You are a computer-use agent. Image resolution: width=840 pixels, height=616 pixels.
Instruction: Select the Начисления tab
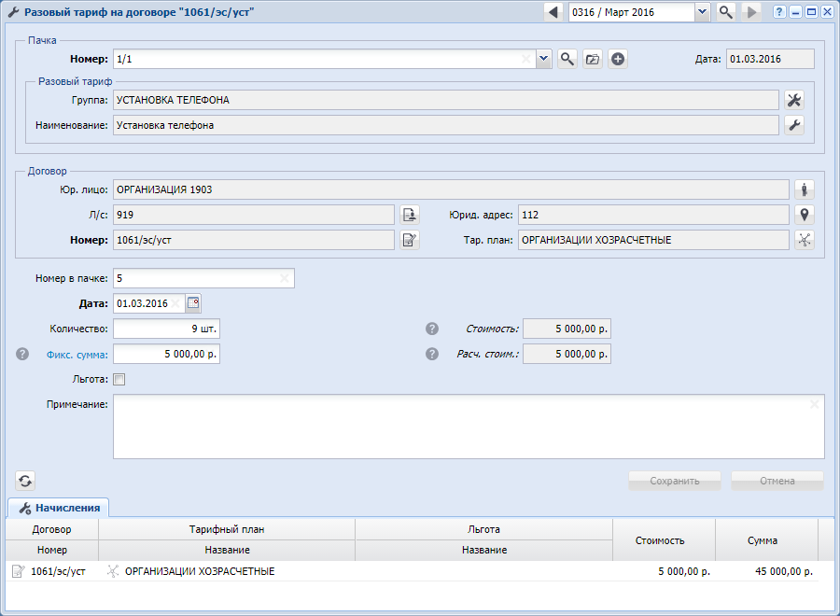(x=59, y=508)
